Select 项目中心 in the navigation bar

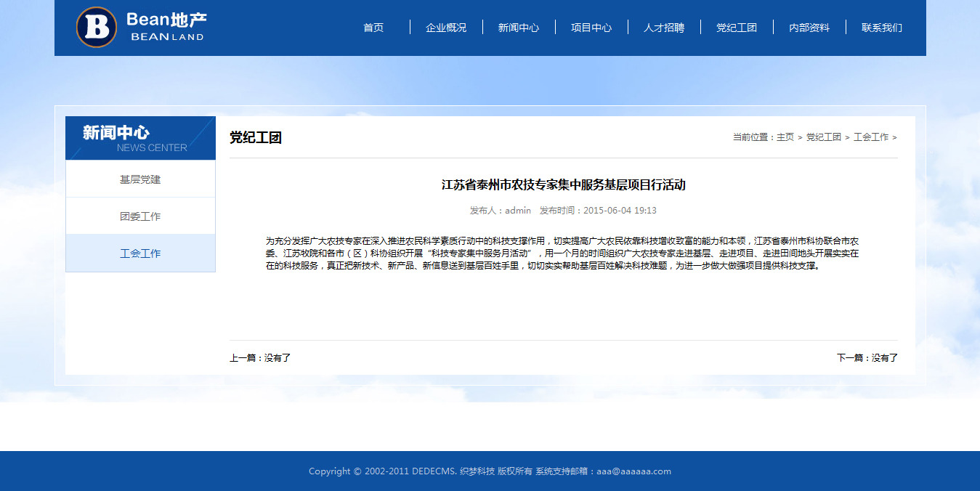click(591, 28)
